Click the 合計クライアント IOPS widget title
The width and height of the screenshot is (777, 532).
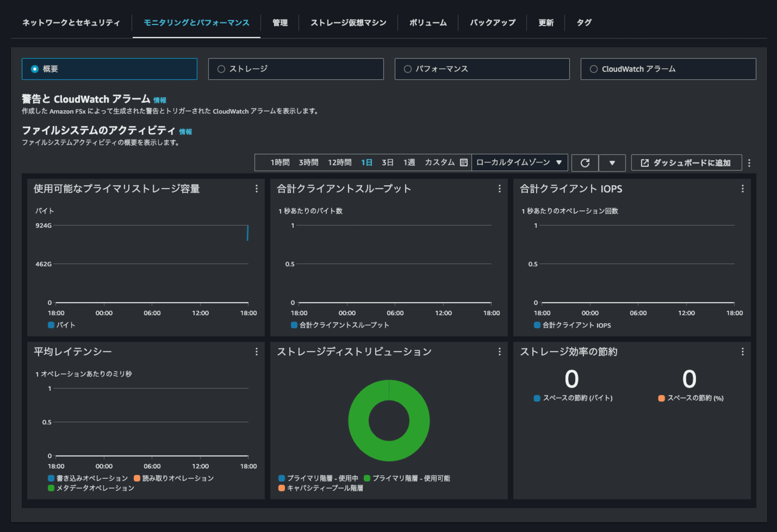coord(571,189)
